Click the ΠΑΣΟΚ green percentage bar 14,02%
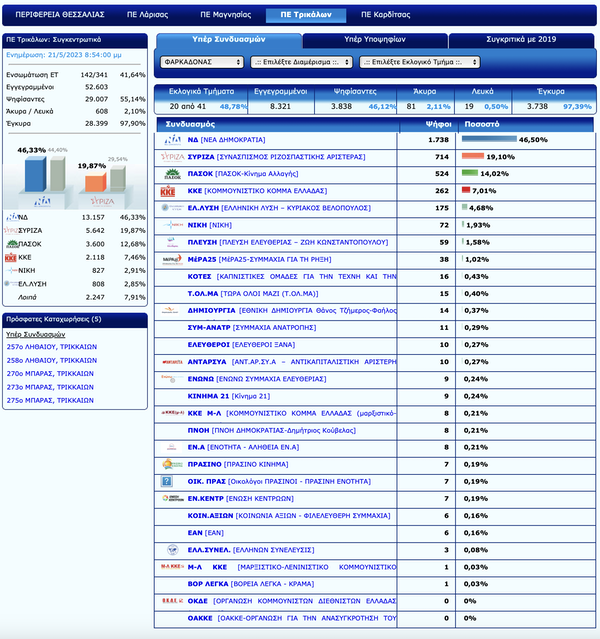This screenshot has width=600, height=639. (470, 173)
